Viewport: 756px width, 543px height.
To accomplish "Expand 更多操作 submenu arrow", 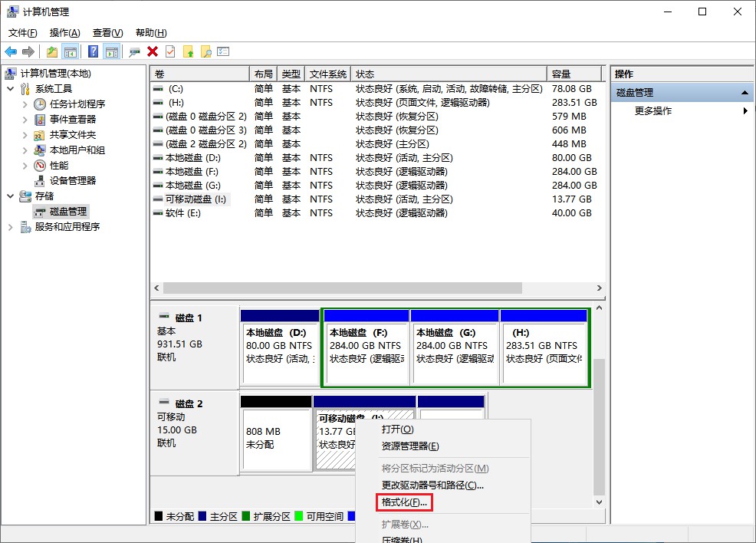I will point(745,111).
